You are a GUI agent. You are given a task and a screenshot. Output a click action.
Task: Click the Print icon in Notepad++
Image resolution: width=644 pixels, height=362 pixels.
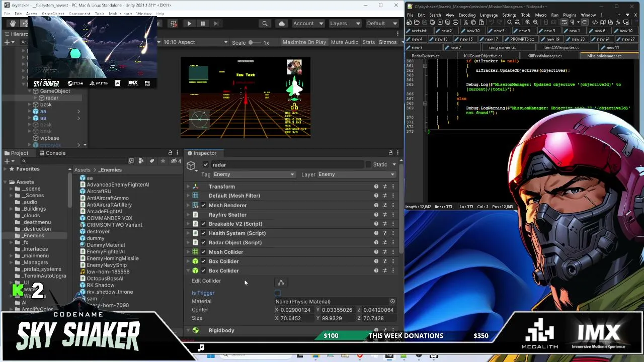click(x=456, y=23)
